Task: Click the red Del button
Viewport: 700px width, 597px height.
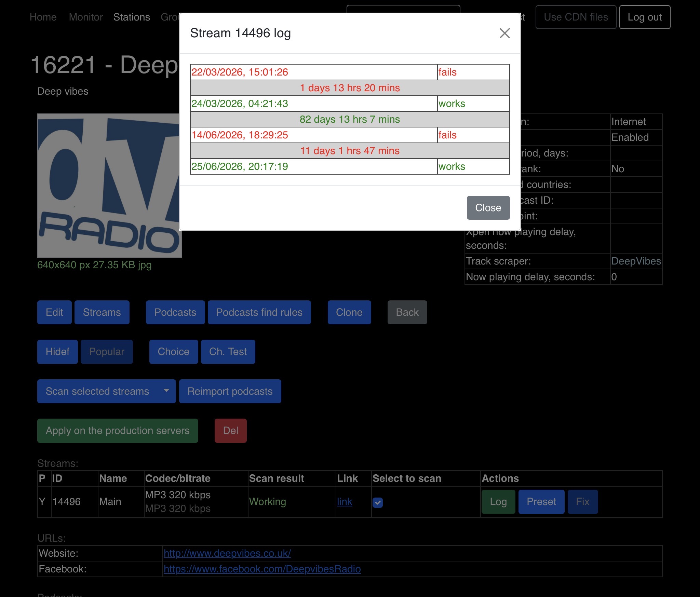Action: (x=231, y=431)
